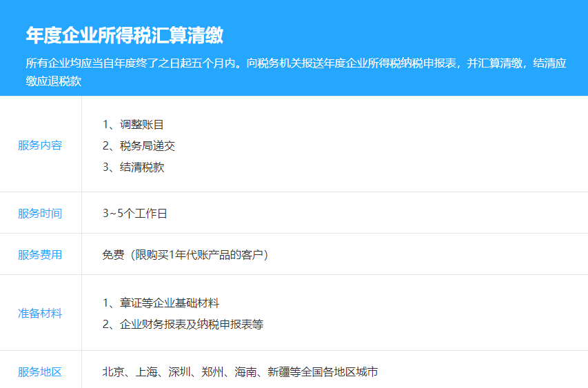The image size is (588, 388).
Task: Click the 3~5个工作日 value
Action: (135, 214)
